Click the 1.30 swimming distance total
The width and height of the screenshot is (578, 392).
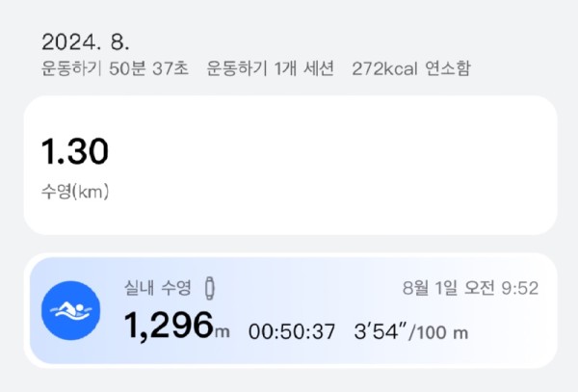pyautogui.click(x=75, y=151)
